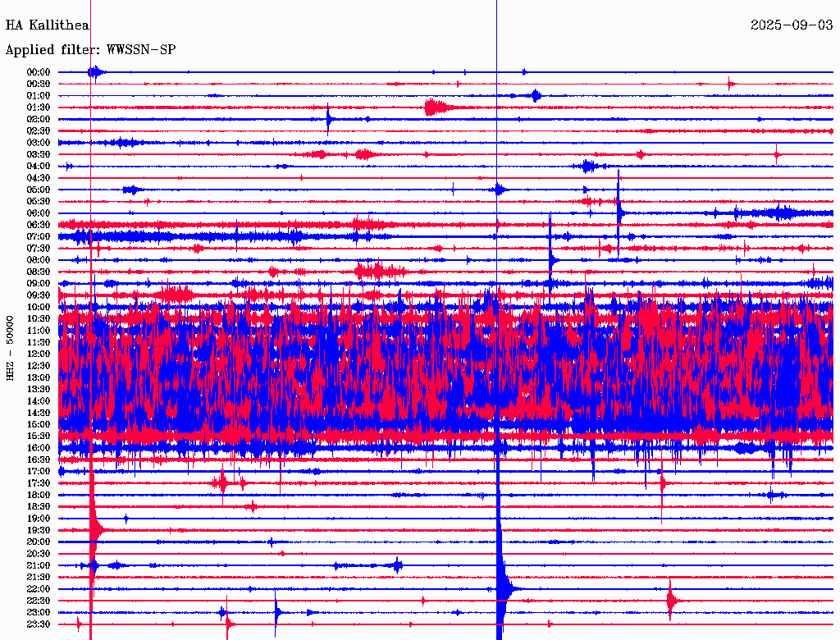Select the 05:00 time label
The image size is (840, 640).
(x=39, y=190)
